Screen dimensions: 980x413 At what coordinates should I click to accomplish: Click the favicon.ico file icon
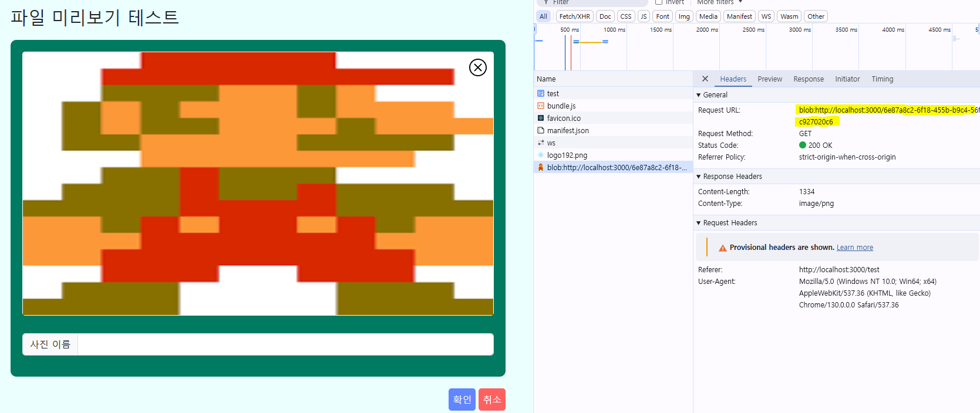click(541, 118)
